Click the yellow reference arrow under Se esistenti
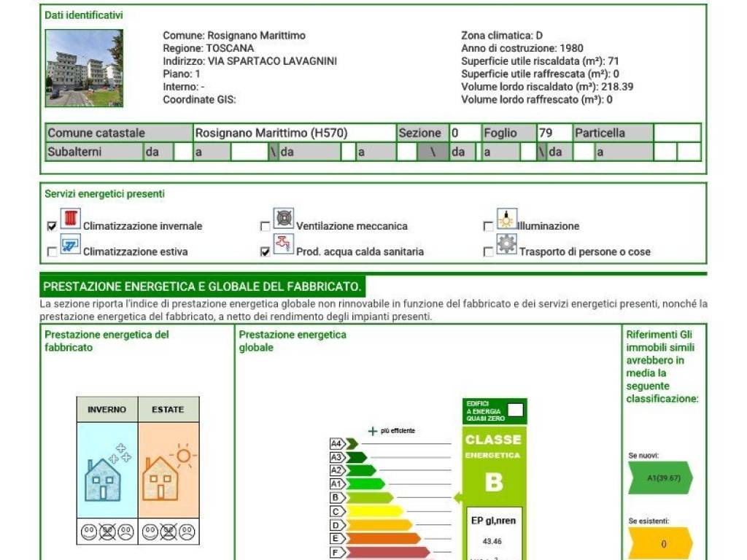The height and width of the screenshot is (560, 747). [x=660, y=543]
